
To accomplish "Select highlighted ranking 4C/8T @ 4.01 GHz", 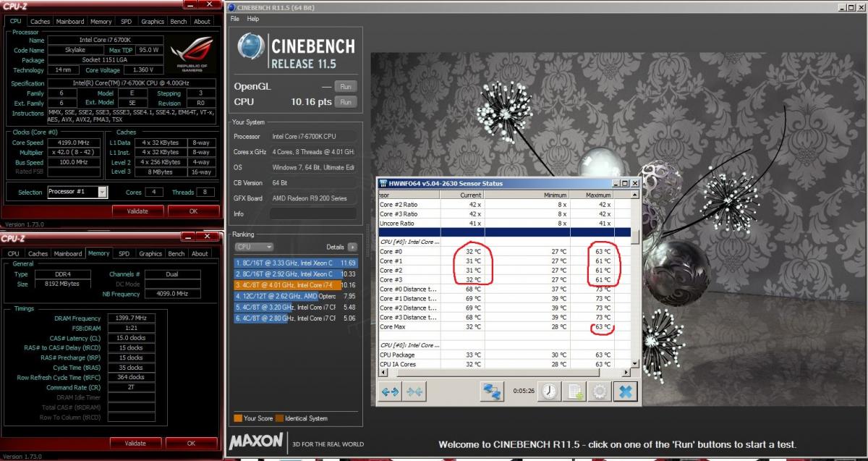I will tap(296, 285).
